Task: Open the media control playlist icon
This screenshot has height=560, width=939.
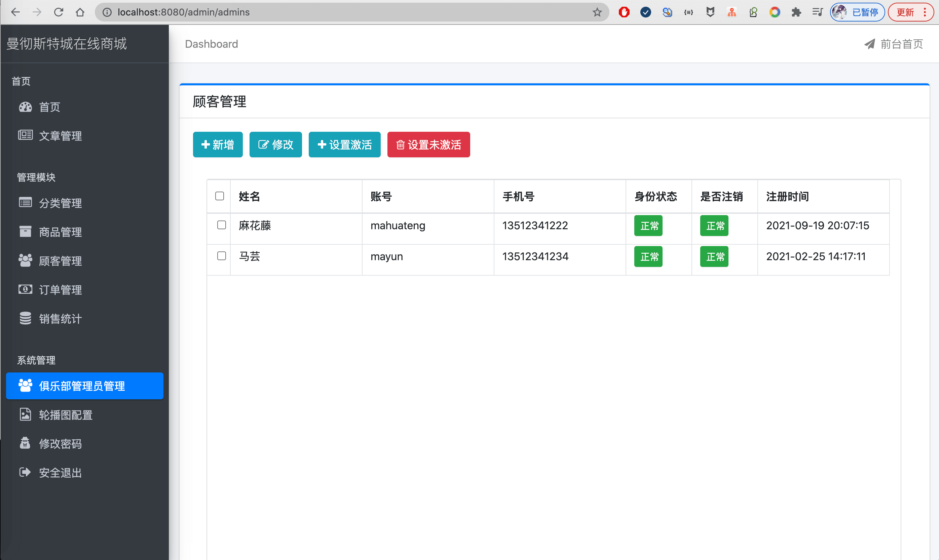Action: click(x=818, y=12)
